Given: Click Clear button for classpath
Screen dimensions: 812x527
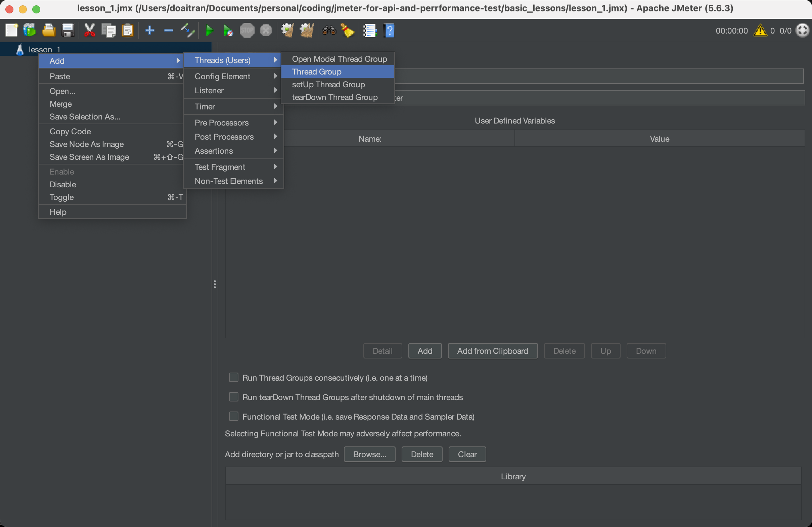Looking at the screenshot, I should click(467, 454).
